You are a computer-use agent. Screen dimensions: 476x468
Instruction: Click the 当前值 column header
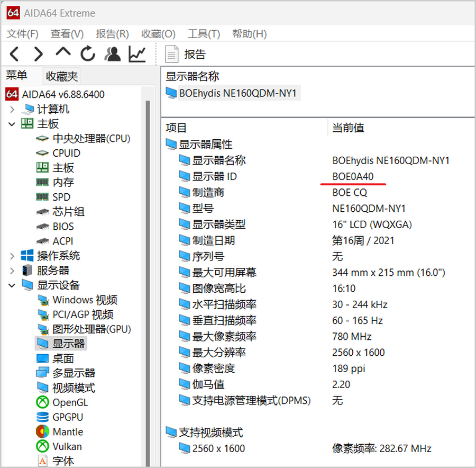coord(348,128)
